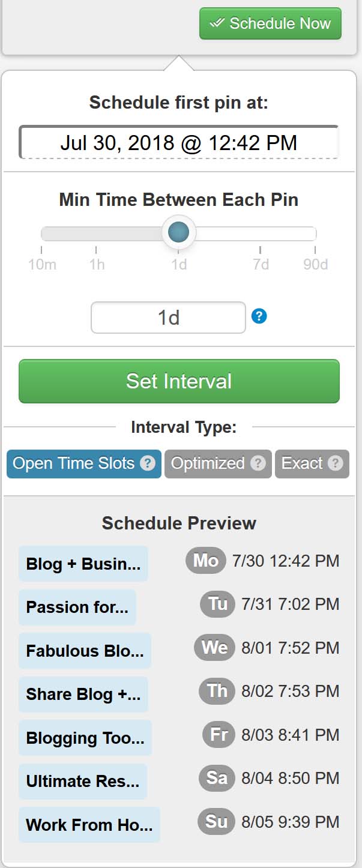Click the Su day badge

216,821
